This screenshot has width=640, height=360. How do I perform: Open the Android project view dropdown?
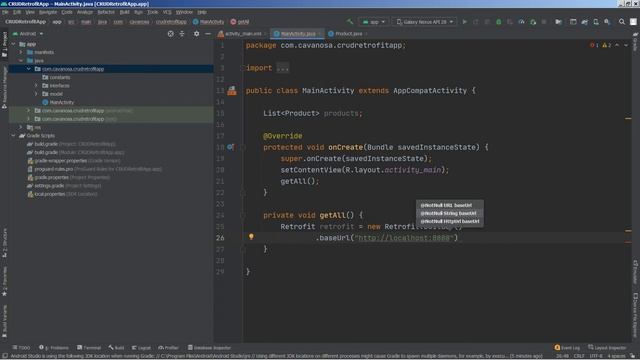(28, 34)
